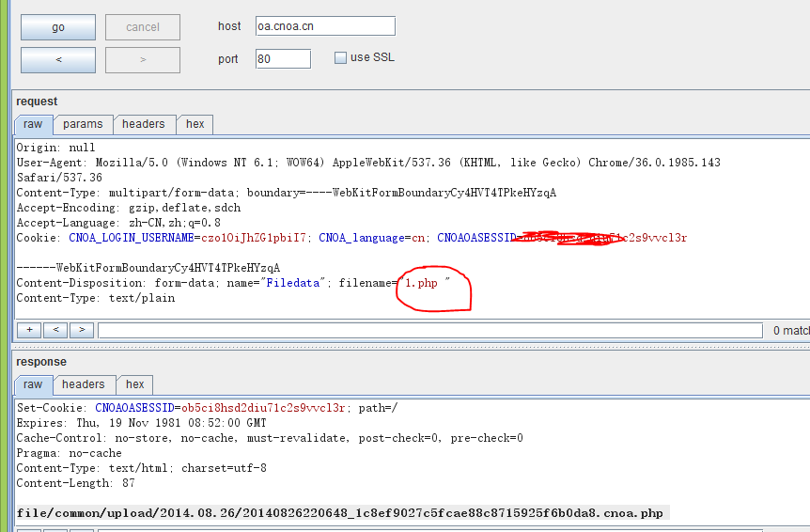The height and width of the screenshot is (532, 810).
Task: Open the response hex view tab
Action: click(135, 384)
